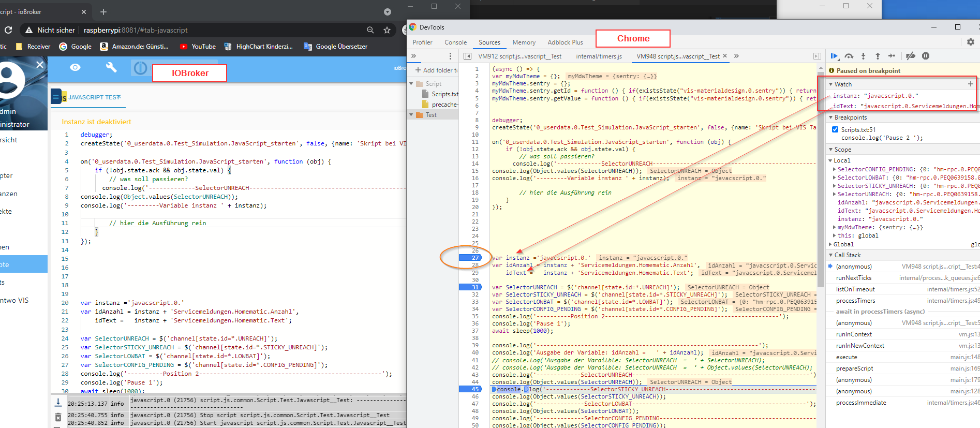This screenshot has height=428, width=980.
Task: Toggle pause on exceptions
Action: point(926,56)
